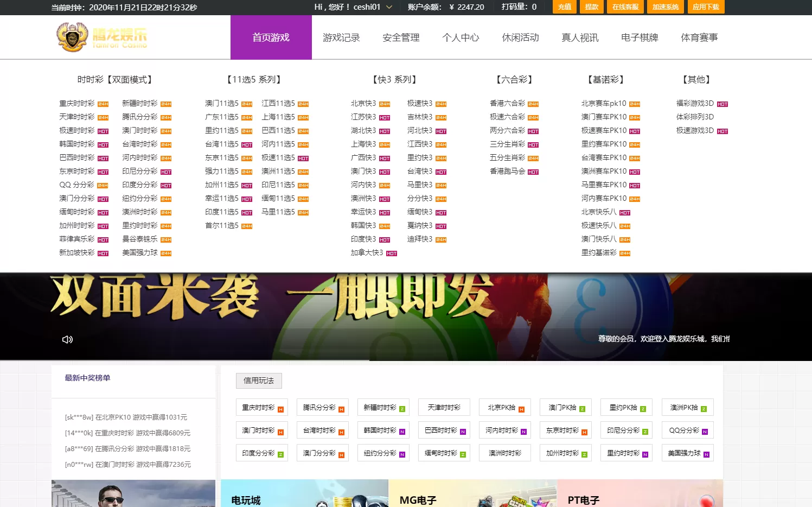Open the 真人视讯 menu
812x507 pixels.
pos(579,37)
